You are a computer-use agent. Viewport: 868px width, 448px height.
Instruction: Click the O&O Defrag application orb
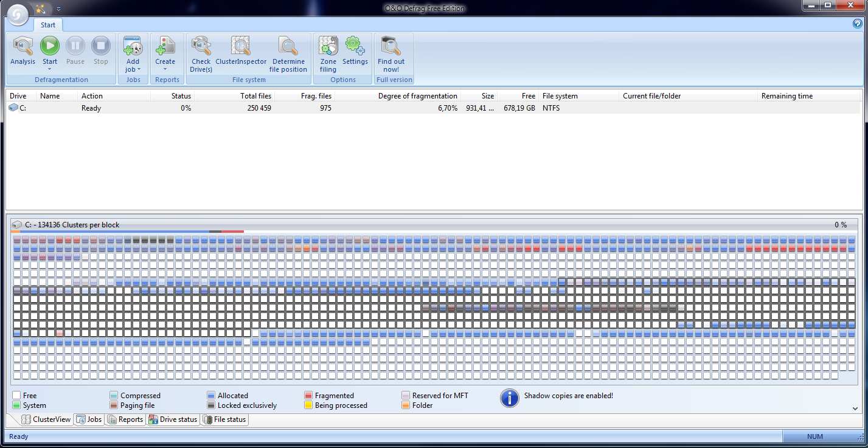[x=18, y=15]
